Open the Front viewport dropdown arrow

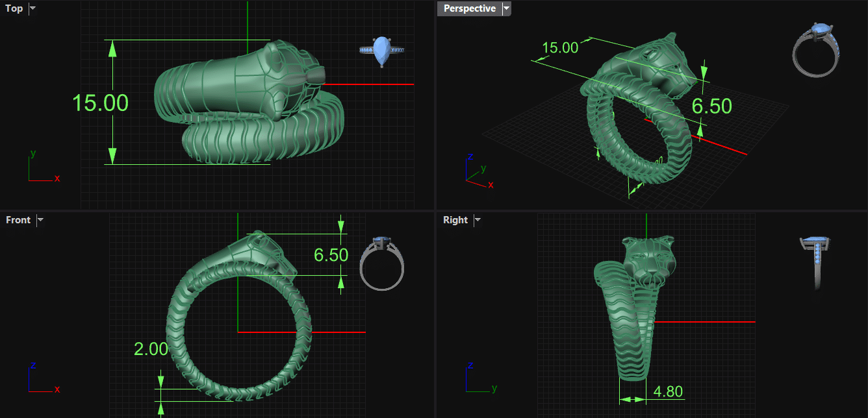pyautogui.click(x=40, y=220)
